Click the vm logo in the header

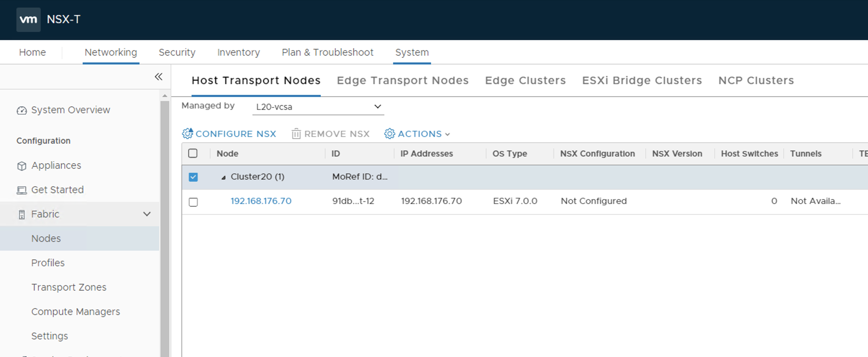[x=28, y=19]
